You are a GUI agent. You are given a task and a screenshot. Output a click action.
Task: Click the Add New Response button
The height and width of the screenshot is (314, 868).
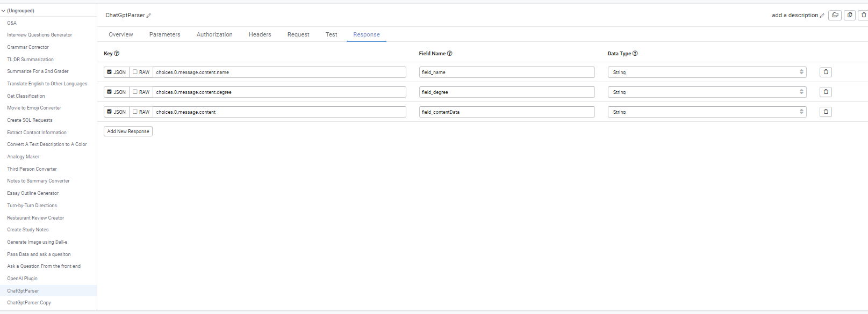coord(128,132)
